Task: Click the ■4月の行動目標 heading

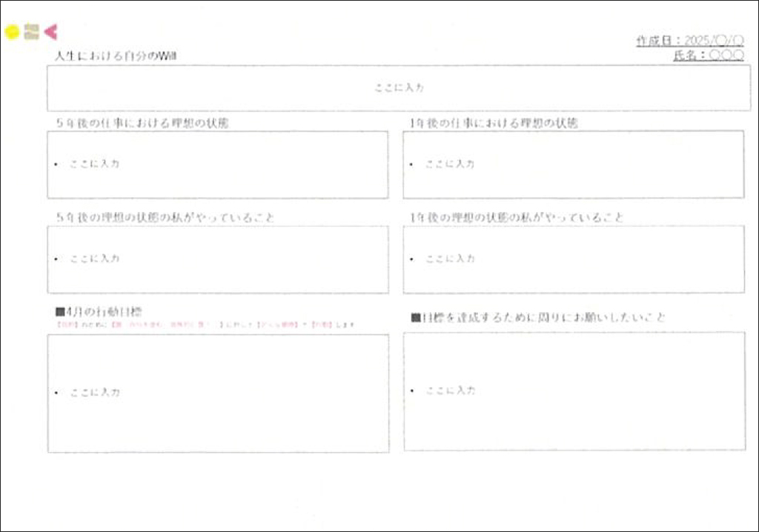Action: click(99, 311)
